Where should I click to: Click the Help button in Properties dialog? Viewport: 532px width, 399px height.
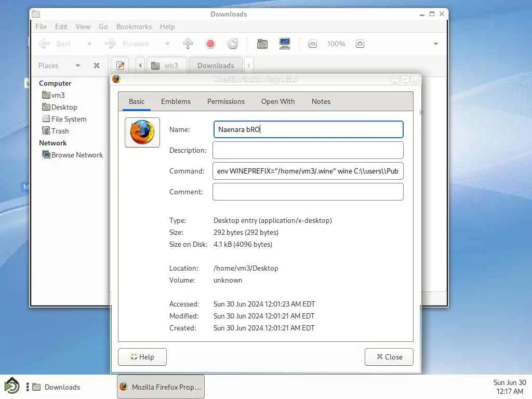pyautogui.click(x=142, y=357)
